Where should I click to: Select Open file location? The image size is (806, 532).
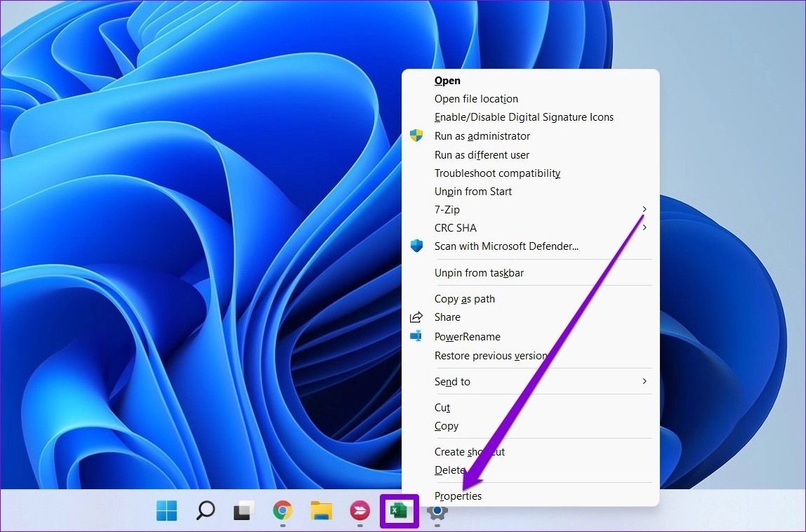pyautogui.click(x=476, y=98)
